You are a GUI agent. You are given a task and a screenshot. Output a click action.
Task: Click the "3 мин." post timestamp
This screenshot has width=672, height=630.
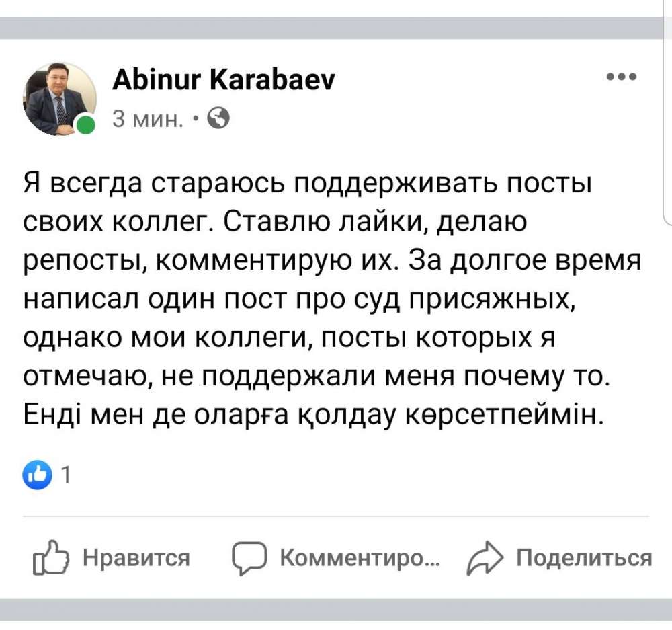(x=147, y=119)
